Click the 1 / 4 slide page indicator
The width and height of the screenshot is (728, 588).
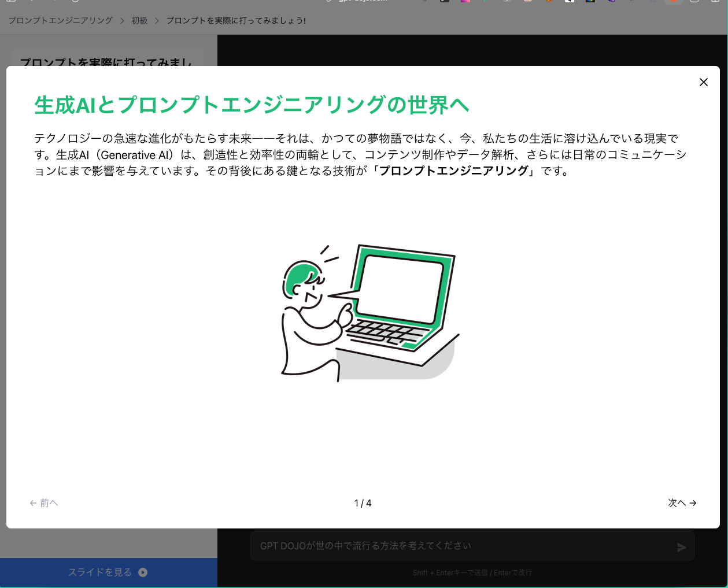(x=363, y=503)
